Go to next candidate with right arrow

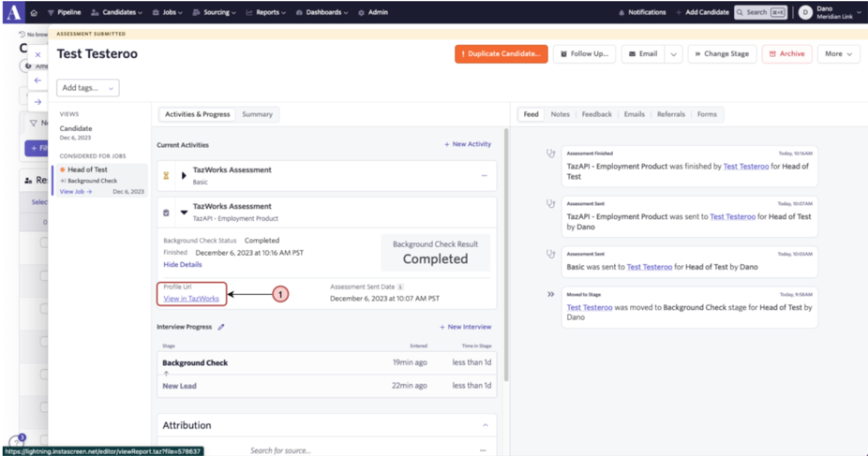[x=37, y=102]
